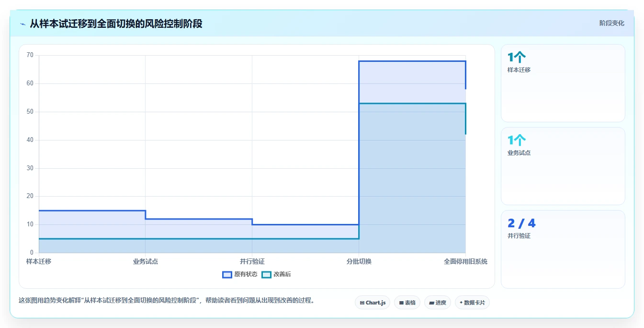The width and height of the screenshot is (644, 328).
Task: Click the icon inside the Chart.js tag
Action: (362, 303)
